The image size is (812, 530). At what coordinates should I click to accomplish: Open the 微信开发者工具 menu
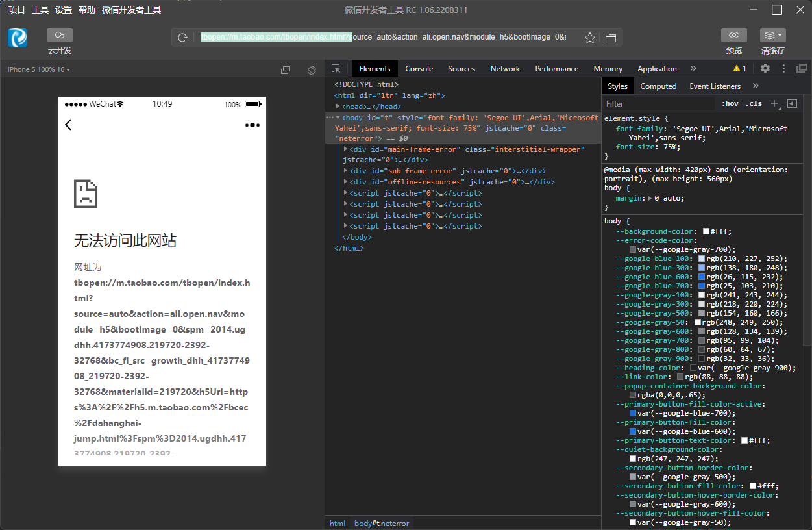[x=132, y=10]
